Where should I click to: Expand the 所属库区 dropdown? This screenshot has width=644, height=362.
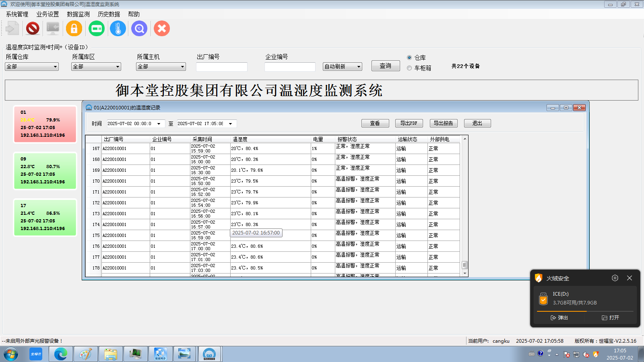(x=118, y=67)
